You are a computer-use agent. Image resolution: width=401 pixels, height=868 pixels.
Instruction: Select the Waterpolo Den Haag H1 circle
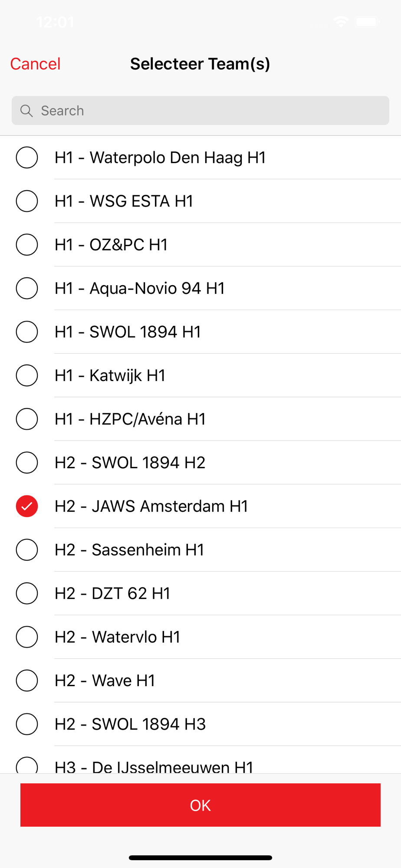[27, 158]
